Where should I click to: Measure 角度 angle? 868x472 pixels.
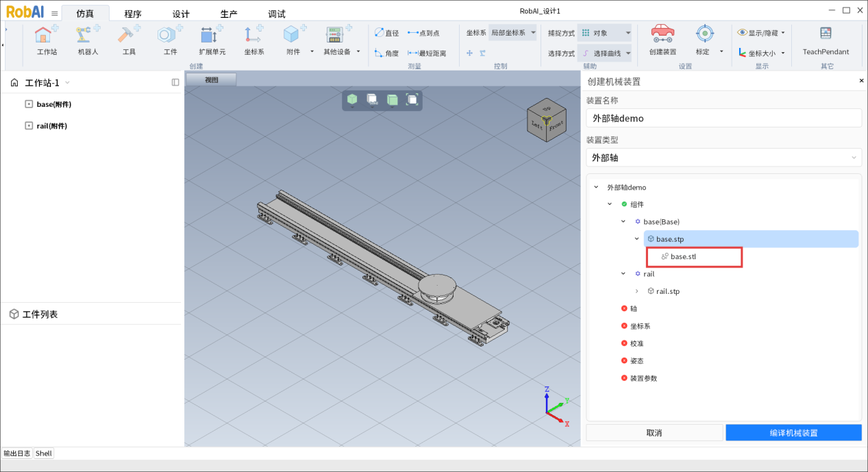pos(386,53)
